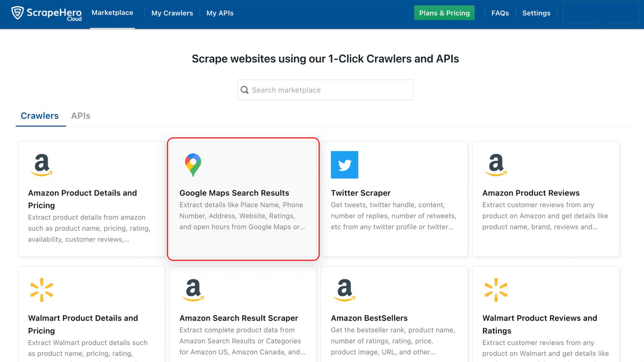Switch to the APIs tab
Image resolution: width=644 pixels, height=362 pixels.
coord(80,116)
